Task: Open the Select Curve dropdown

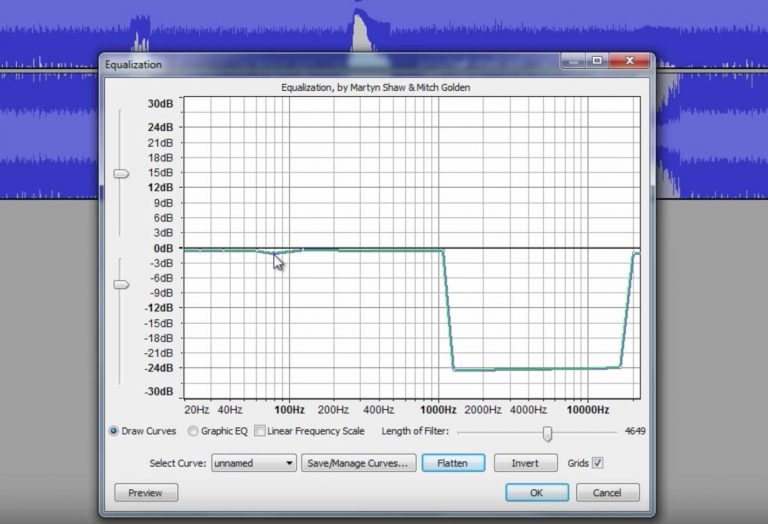Action: tap(254, 463)
